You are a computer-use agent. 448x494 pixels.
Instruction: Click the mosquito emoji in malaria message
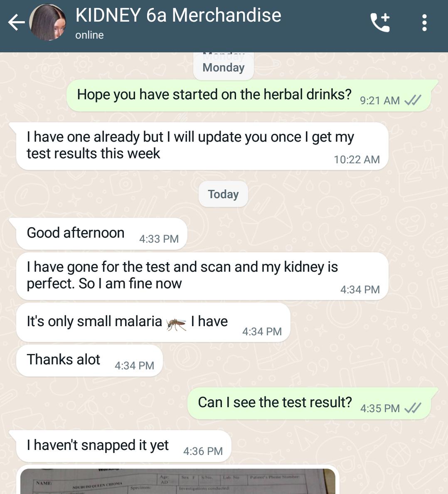pos(176,323)
